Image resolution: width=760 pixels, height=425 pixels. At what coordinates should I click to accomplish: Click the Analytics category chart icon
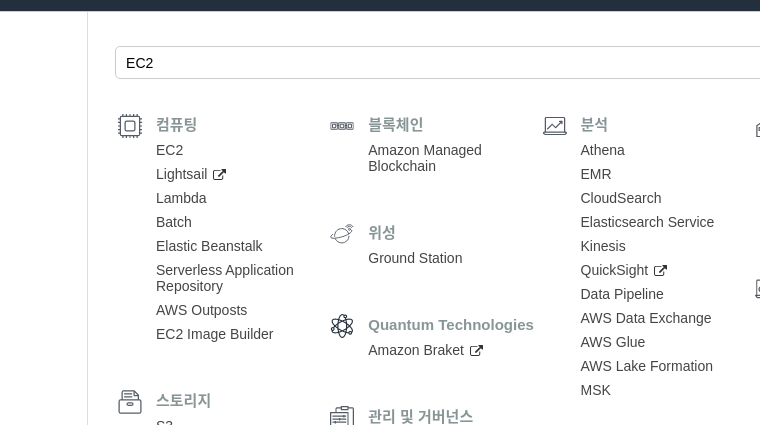click(x=554, y=126)
